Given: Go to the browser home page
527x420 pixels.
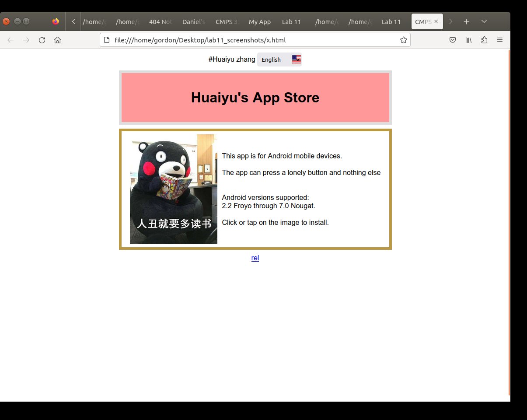Looking at the screenshot, I should (x=57, y=40).
